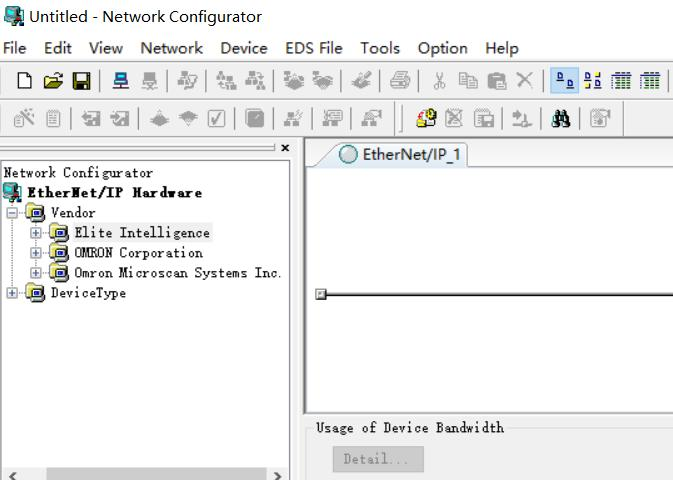
Task: Click the Print icon in the toolbar
Action: 400,81
